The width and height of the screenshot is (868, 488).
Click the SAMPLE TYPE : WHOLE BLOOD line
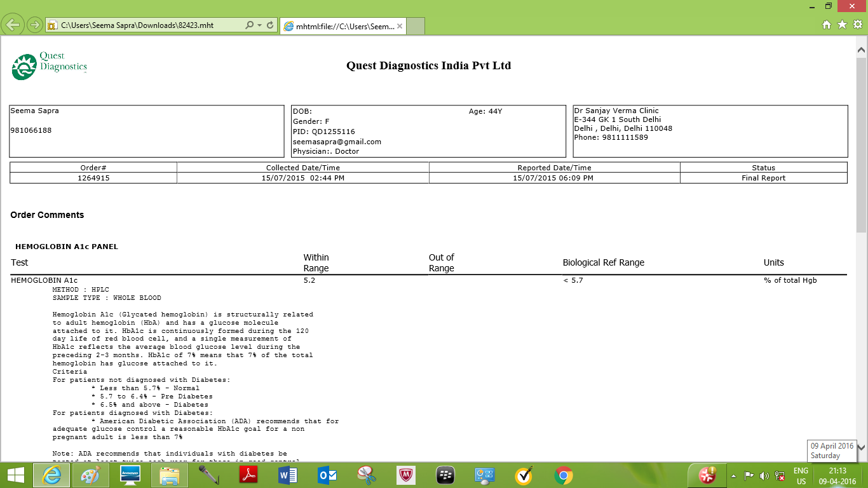tap(107, 297)
